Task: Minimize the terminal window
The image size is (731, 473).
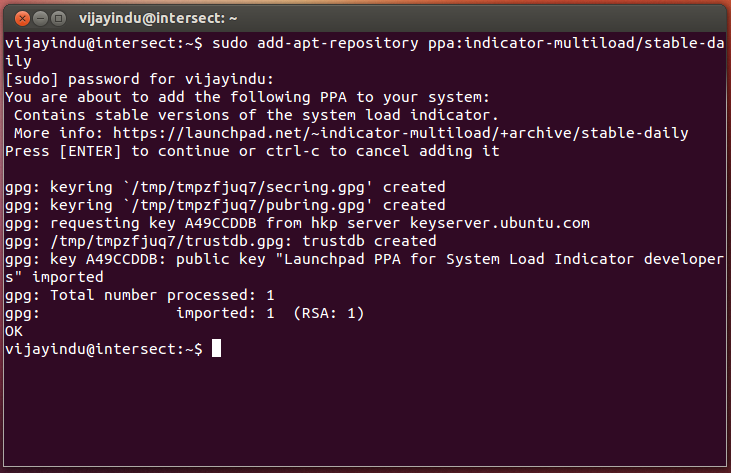Action: point(37,16)
